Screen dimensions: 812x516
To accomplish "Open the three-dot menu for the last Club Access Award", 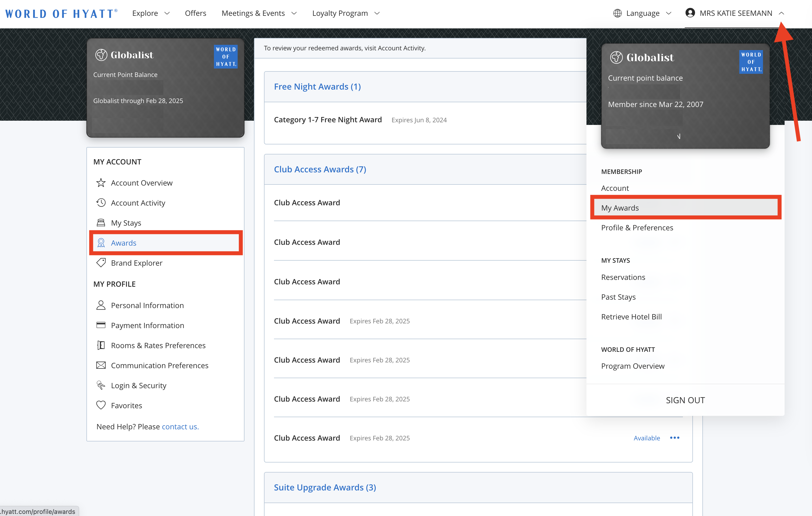I will pos(675,438).
